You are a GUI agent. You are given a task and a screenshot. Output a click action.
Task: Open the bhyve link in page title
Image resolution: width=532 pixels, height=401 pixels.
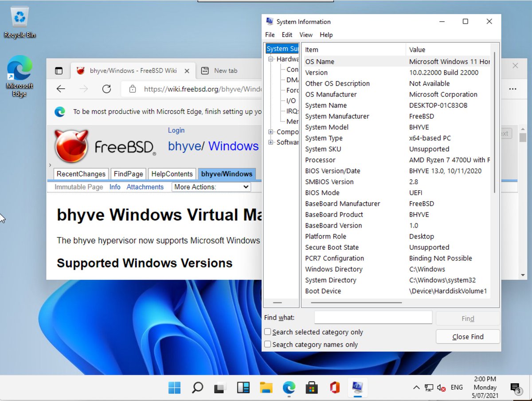(184, 146)
